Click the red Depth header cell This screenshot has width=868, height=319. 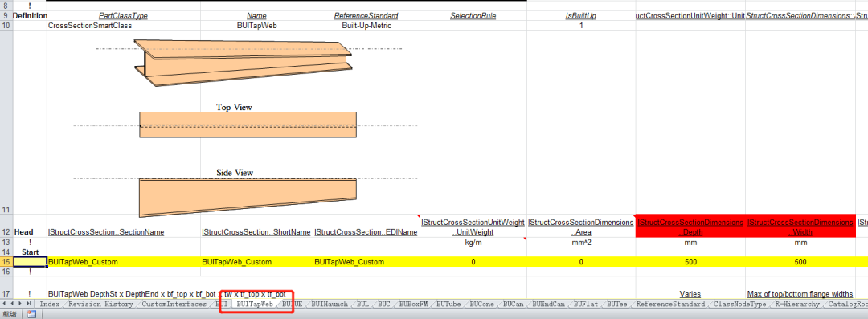click(690, 227)
